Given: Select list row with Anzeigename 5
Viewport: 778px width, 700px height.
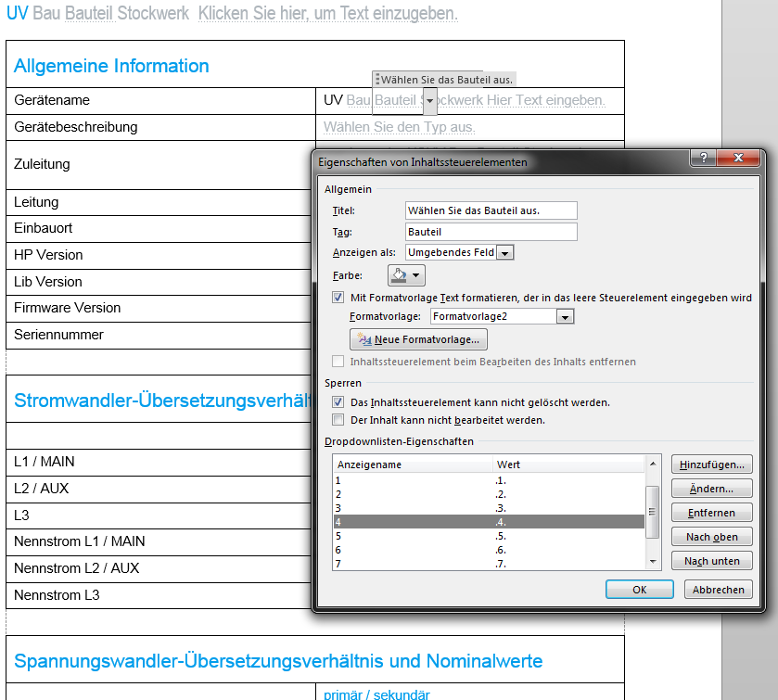Looking at the screenshot, I should (489, 536).
